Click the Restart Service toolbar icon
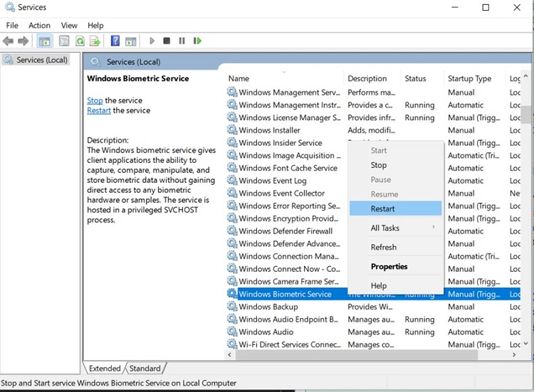This screenshot has height=392, width=534. [x=197, y=41]
